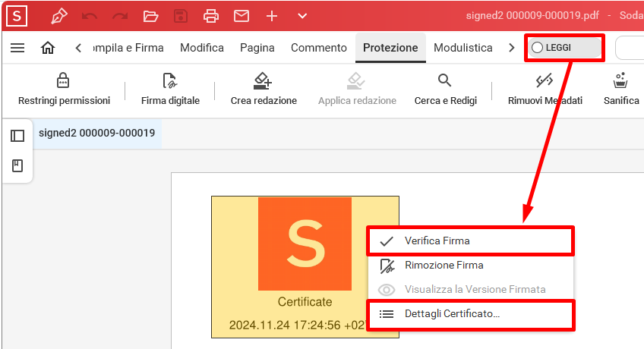Click the Soda PDF logo icon
Image resolution: width=644 pixels, height=349 pixels.
coord(17,16)
